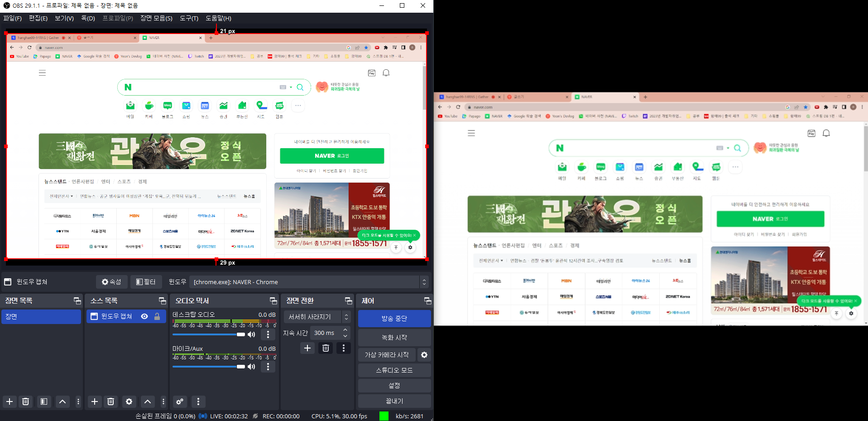Delete the selected source with the 소스 목록 trash icon
The height and width of the screenshot is (421, 868).
(111, 402)
